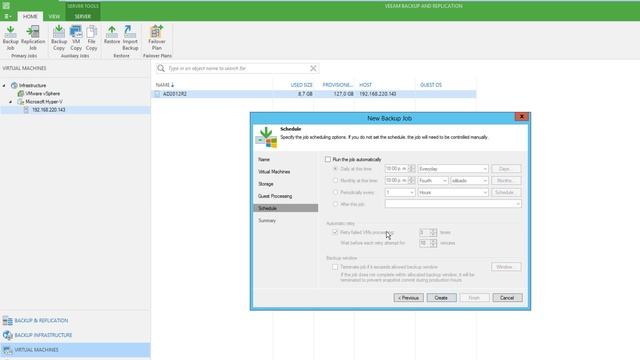640x360 pixels.
Task: Click the daily time spinner arrows
Action: 412,169
